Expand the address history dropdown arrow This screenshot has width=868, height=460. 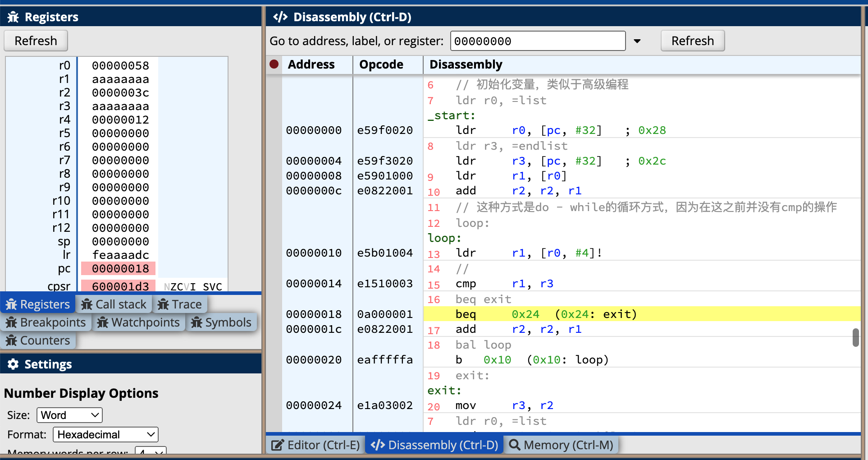tap(637, 41)
